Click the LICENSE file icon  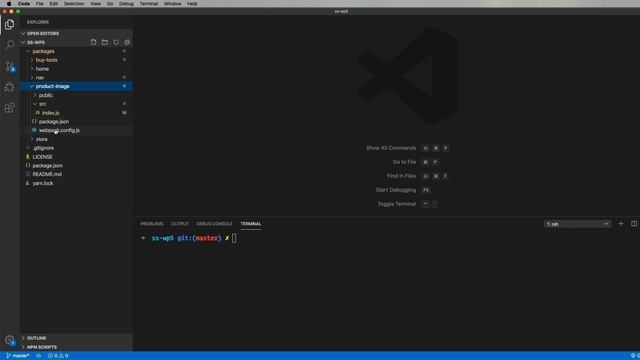click(28, 157)
